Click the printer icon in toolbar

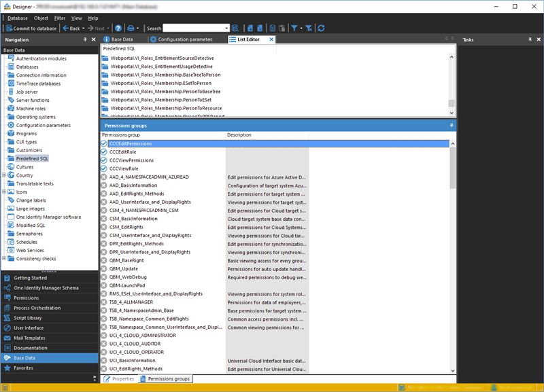[x=131, y=29]
